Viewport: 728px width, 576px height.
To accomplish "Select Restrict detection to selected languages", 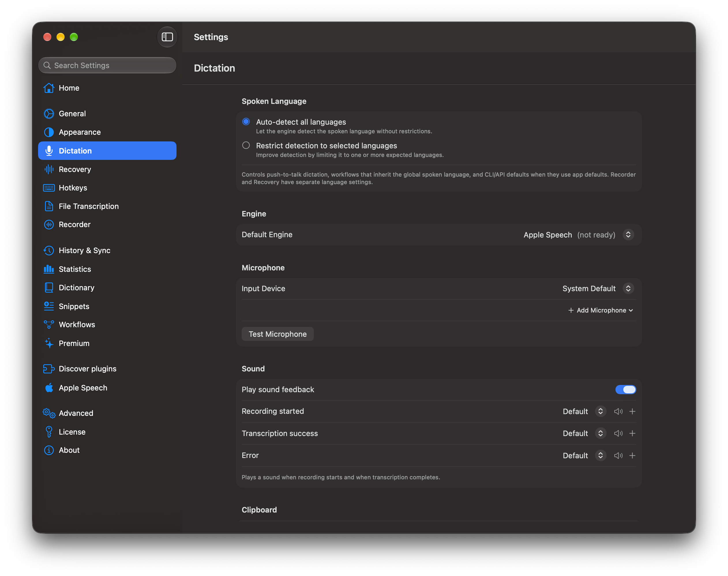I will (x=246, y=145).
